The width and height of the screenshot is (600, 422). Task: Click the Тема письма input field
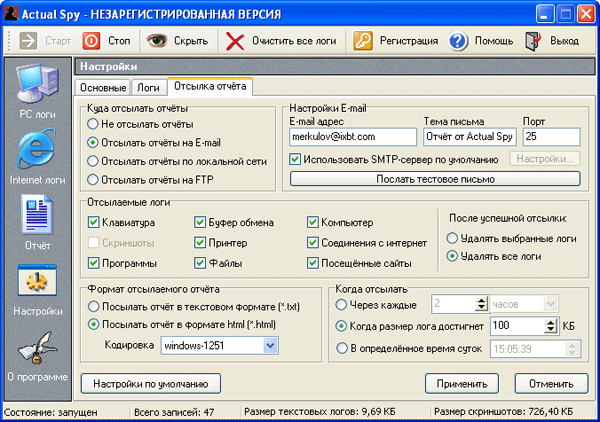(470, 137)
